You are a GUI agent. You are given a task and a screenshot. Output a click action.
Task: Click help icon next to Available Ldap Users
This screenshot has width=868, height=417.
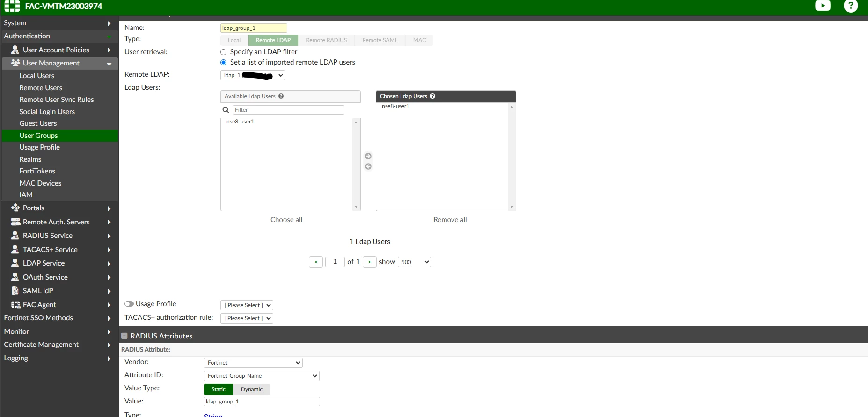281,96
